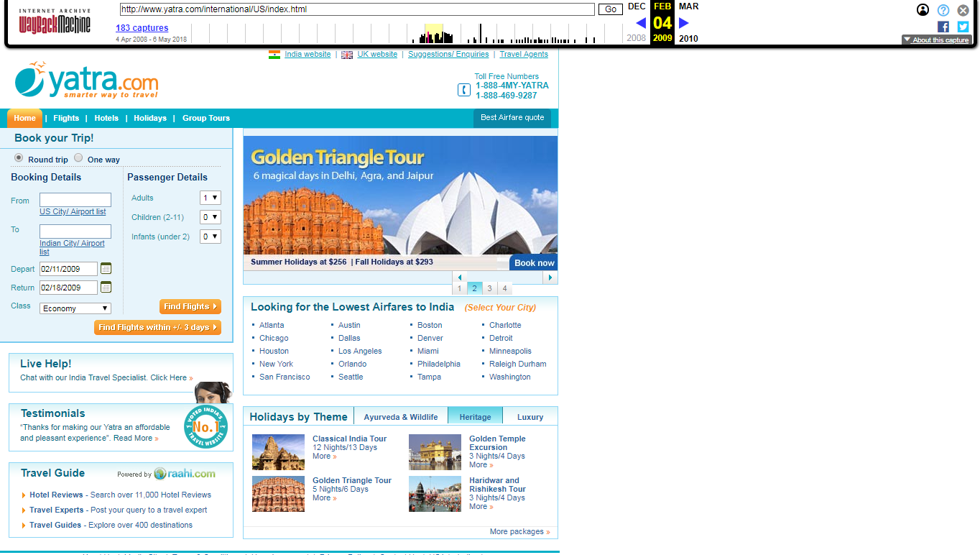The width and height of the screenshot is (980, 555).
Task: Open the Class dropdown showing Economy
Action: (75, 308)
